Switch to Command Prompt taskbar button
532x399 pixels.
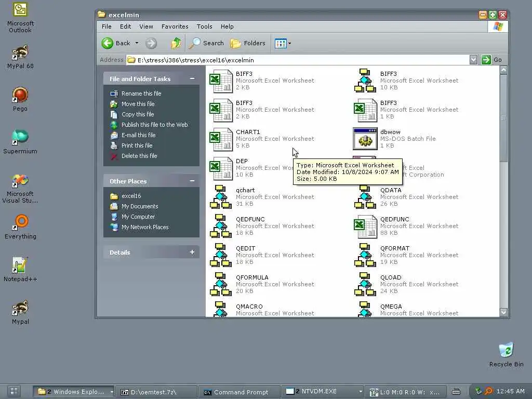pos(239,392)
